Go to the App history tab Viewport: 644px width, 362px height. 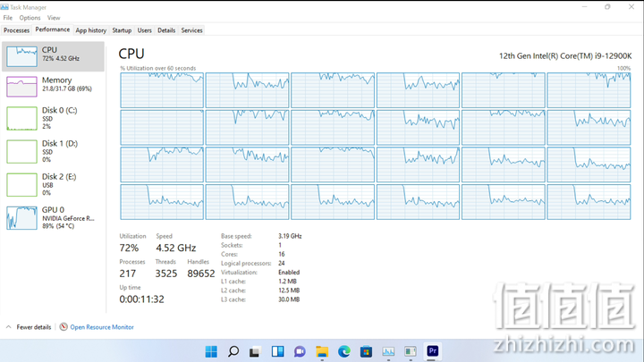[x=90, y=30]
